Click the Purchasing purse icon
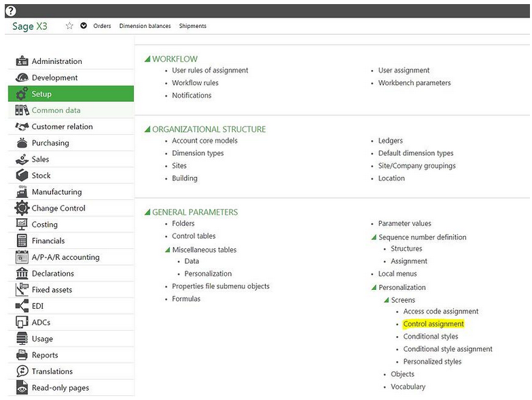This screenshot has width=532, height=400. (22, 143)
